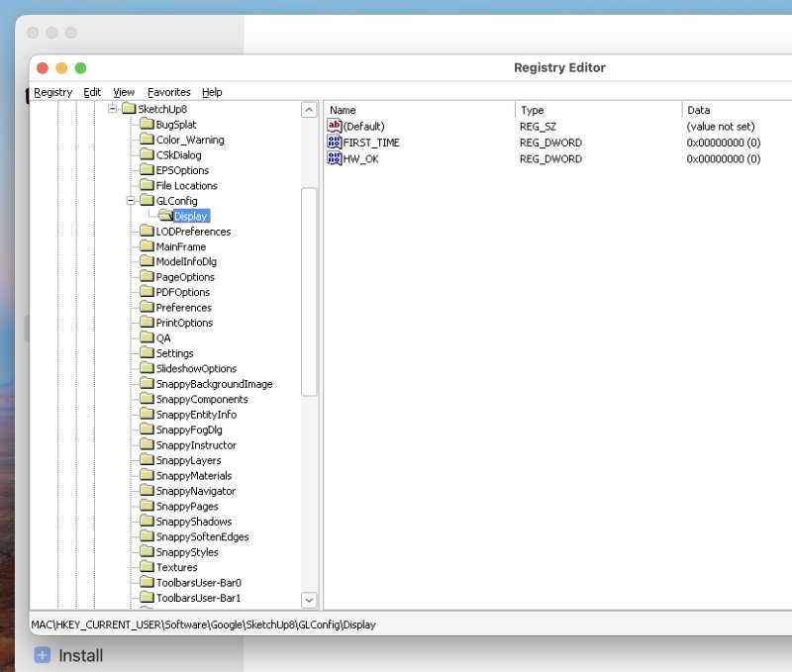This screenshot has width=792, height=672.
Task: Click the HW_OK DWORD value icon
Action: coord(335,158)
